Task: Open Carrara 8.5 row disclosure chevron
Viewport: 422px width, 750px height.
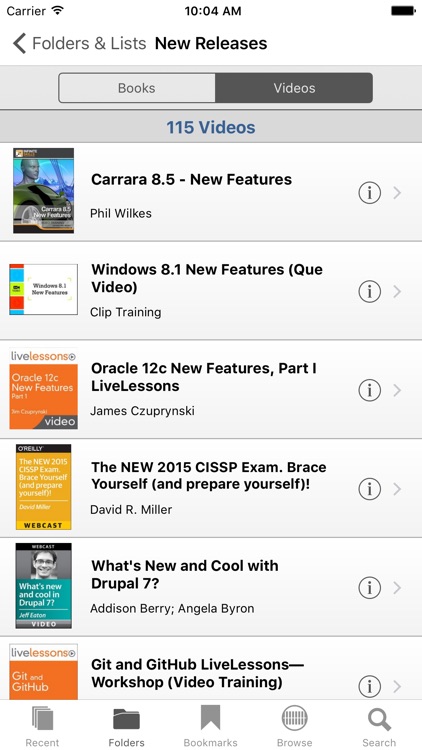Action: click(397, 193)
